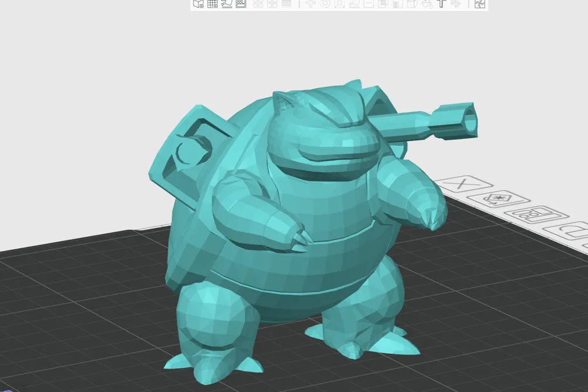
Task: Click the Auto orient toolbar icon
Action: coord(227,4)
